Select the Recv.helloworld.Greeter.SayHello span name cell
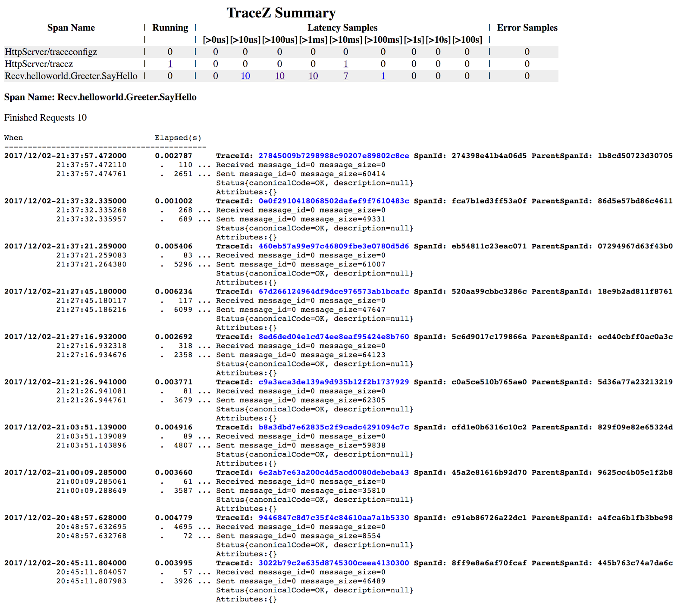The width and height of the screenshot is (690, 616). (71, 76)
